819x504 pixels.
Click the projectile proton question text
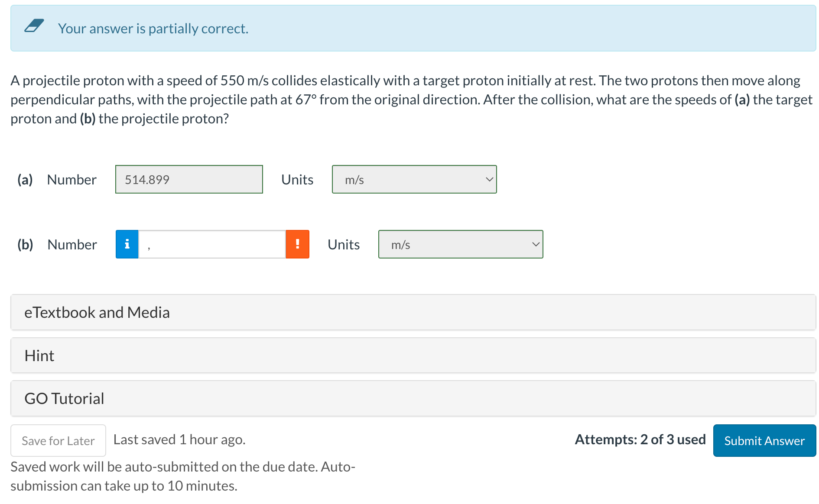point(411,100)
